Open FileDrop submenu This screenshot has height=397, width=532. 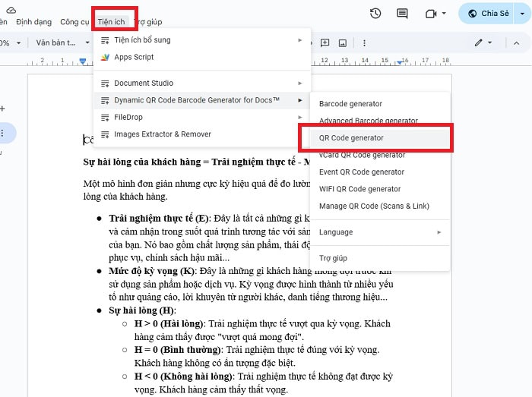[202, 117]
